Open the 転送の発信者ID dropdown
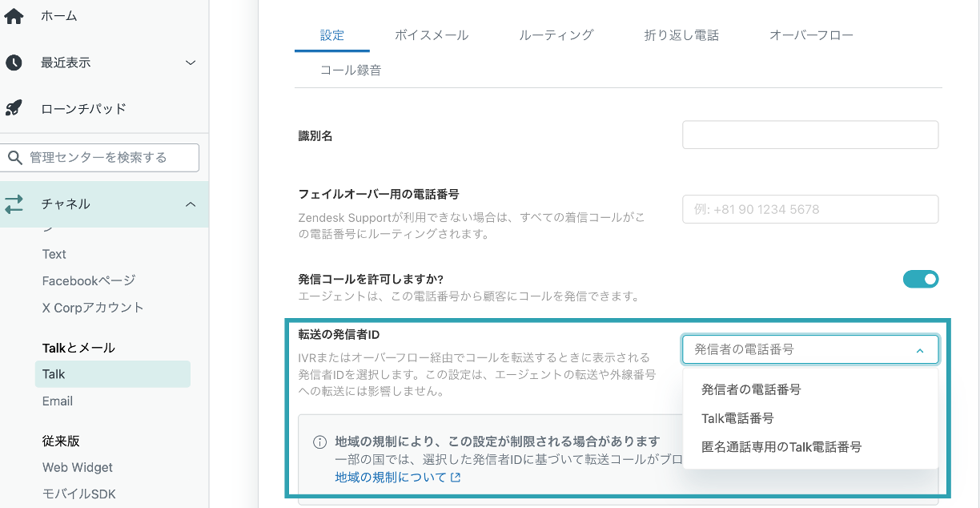980x508 pixels. [x=810, y=349]
